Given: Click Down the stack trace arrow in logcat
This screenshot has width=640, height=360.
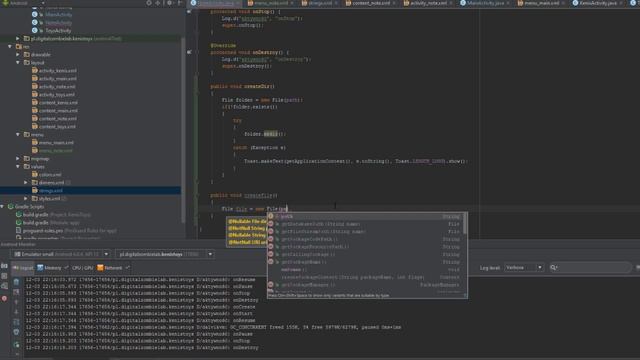Looking at the screenshot, I should 16,312.
